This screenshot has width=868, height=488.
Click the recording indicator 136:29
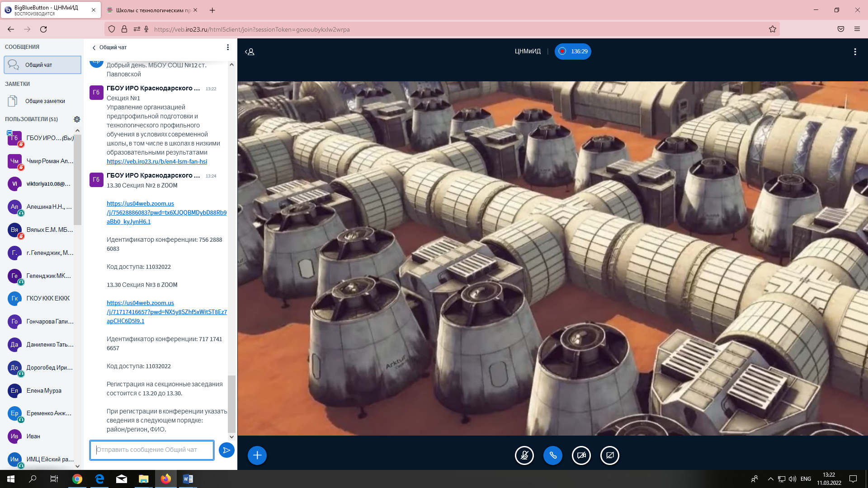click(x=573, y=52)
